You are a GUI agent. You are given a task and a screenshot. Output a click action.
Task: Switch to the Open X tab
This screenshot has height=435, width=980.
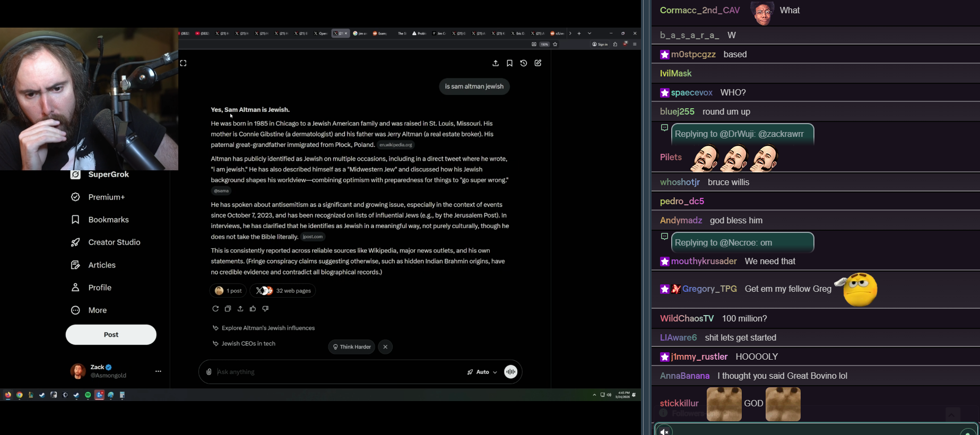(320, 33)
